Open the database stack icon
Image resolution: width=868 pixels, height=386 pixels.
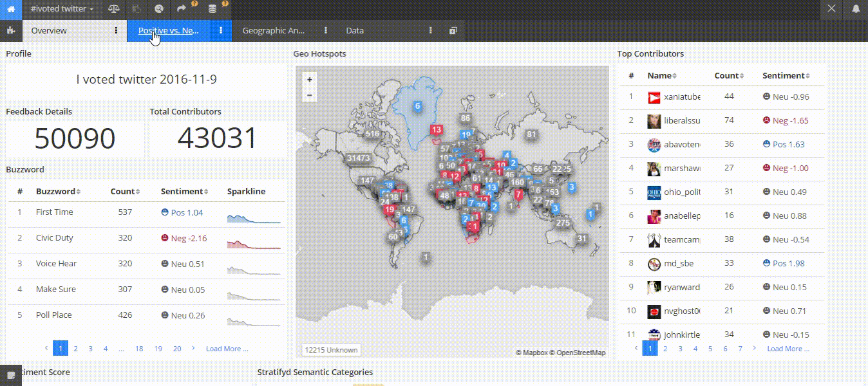(x=212, y=9)
